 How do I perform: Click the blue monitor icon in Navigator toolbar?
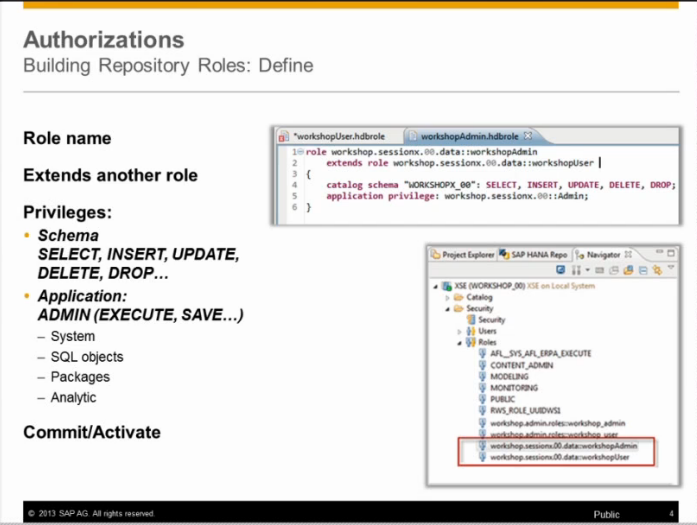tap(561, 270)
